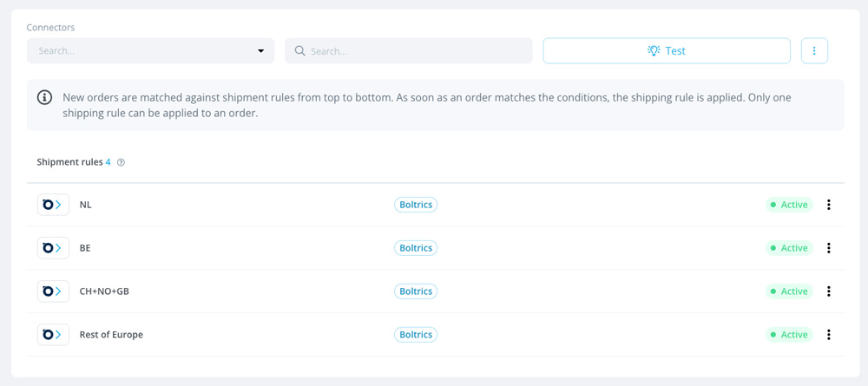Focus the shipment rules search field
This screenshot has width=868, height=386.
click(409, 51)
